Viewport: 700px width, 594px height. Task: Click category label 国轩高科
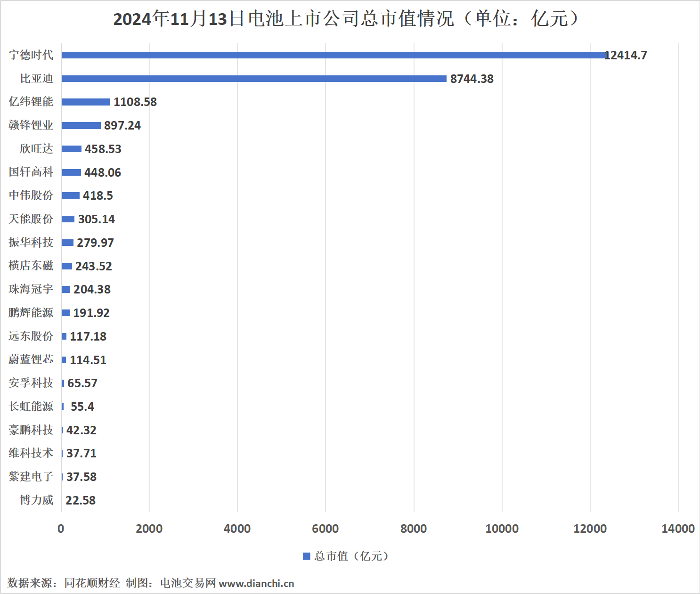click(31, 171)
